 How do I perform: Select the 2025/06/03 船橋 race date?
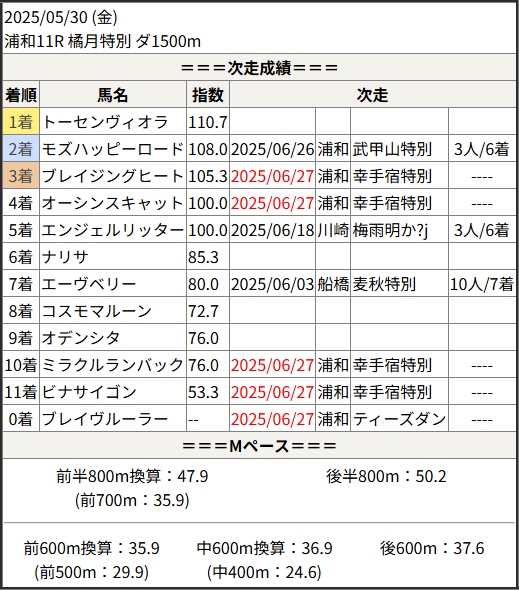click(272, 284)
